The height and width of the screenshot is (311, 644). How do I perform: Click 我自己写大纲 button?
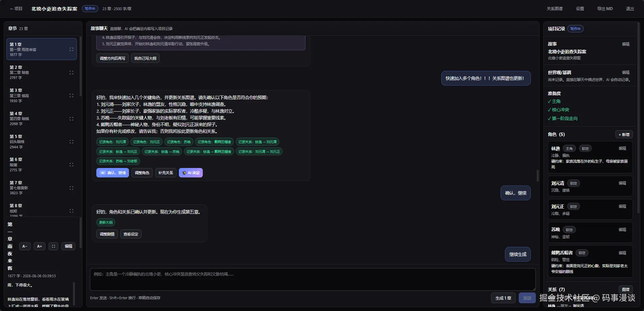click(145, 58)
